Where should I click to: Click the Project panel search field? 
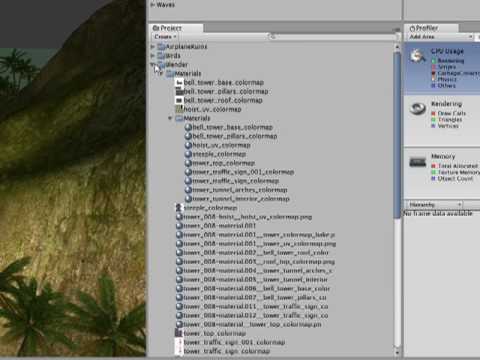pyautogui.click(x=333, y=37)
